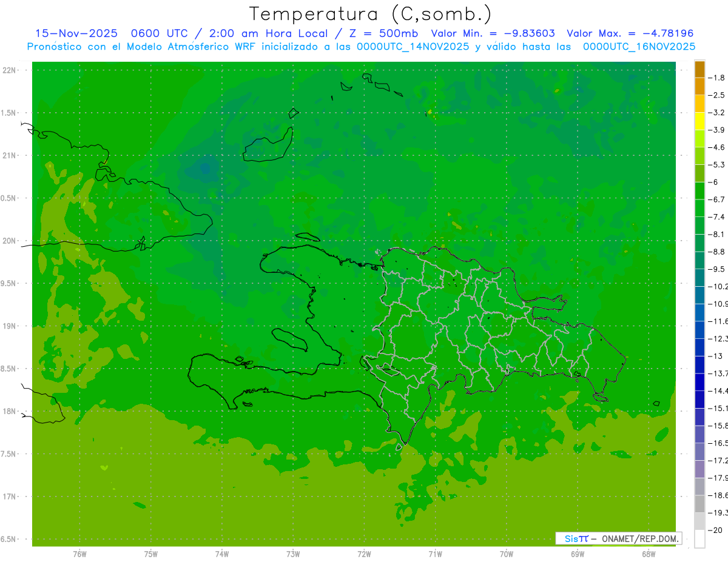728x562 pixels.
Task: Click the "18N" latitude label
Action: pyautogui.click(x=10, y=411)
